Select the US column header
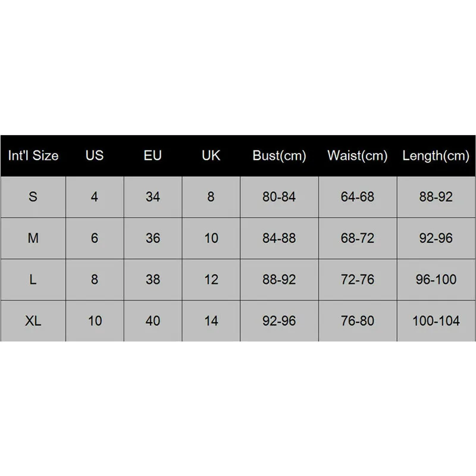This screenshot has width=476, height=476. click(x=95, y=156)
